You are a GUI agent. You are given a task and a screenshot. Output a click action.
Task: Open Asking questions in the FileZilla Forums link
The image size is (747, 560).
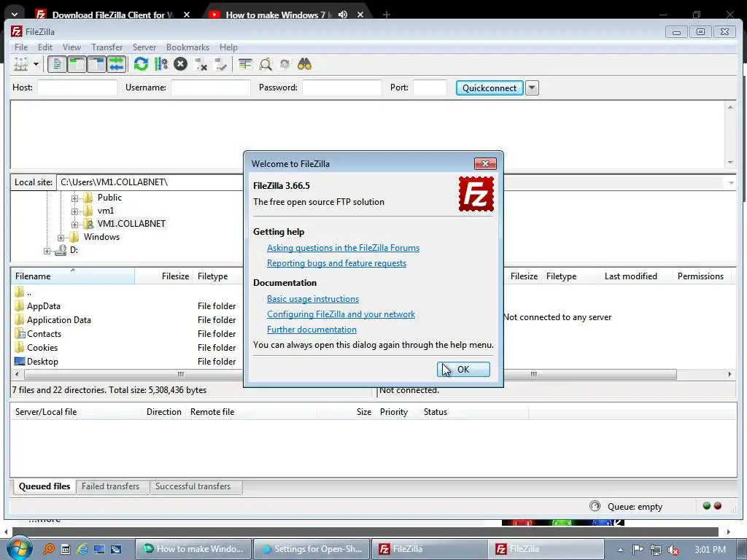[x=343, y=248]
